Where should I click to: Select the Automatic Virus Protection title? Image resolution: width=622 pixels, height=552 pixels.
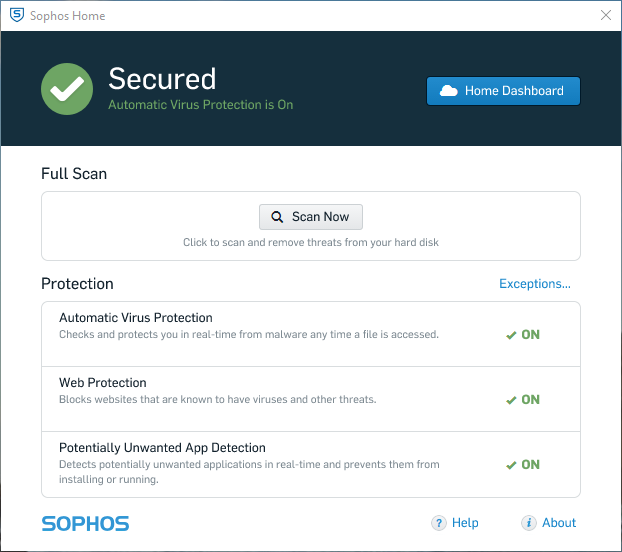coord(135,318)
